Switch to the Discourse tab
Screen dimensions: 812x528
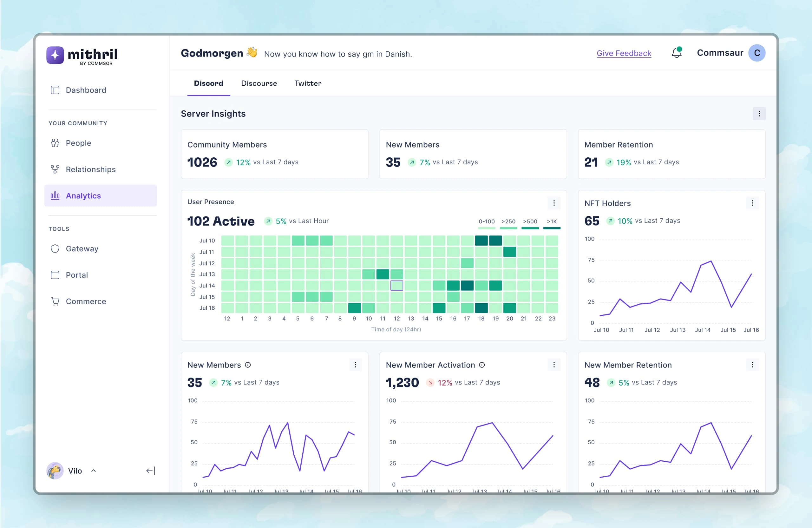coord(259,83)
